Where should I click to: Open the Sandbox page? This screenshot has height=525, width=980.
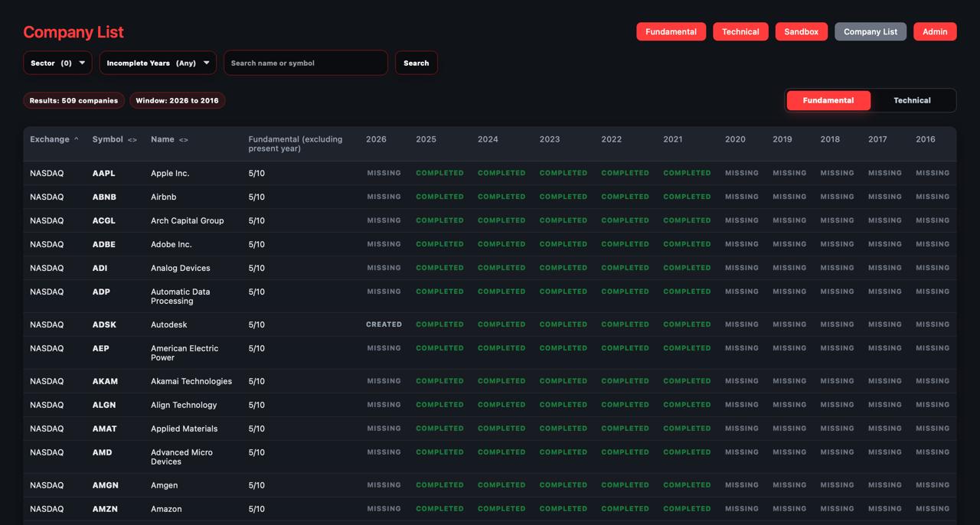[802, 31]
